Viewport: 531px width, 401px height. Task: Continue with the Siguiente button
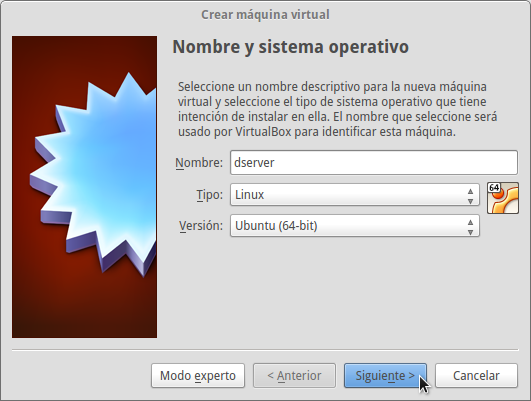(385, 376)
